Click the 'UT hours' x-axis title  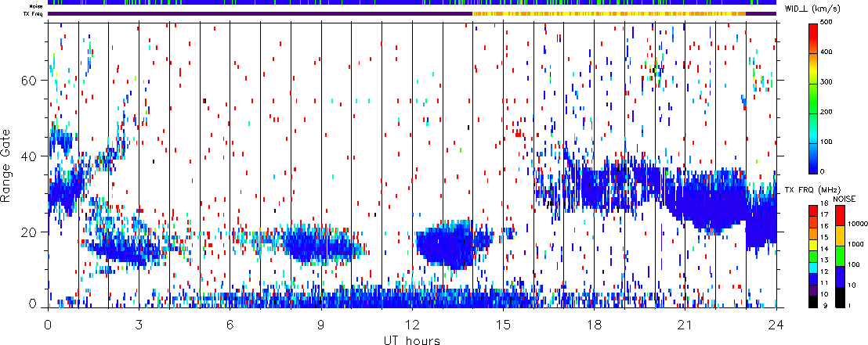(411, 340)
